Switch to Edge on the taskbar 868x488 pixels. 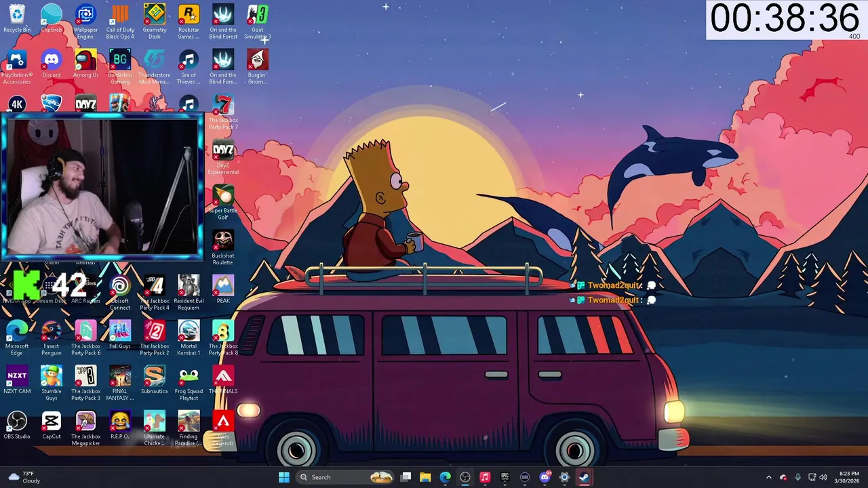coord(445,477)
